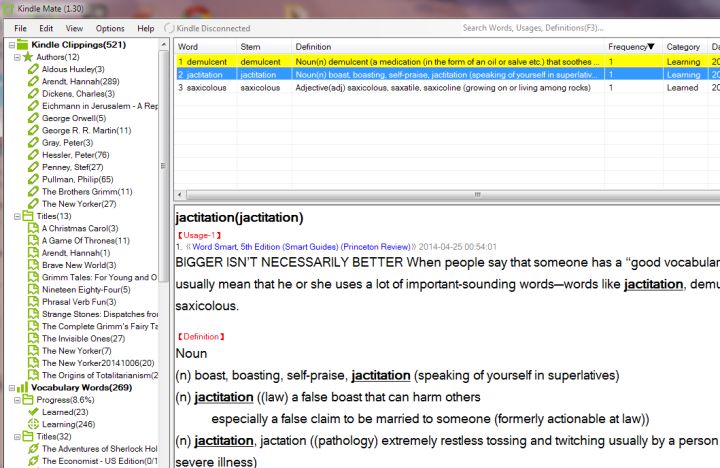Select Strange Stones: Dispatches title
Screen dimensions: 720x468
click(100, 314)
